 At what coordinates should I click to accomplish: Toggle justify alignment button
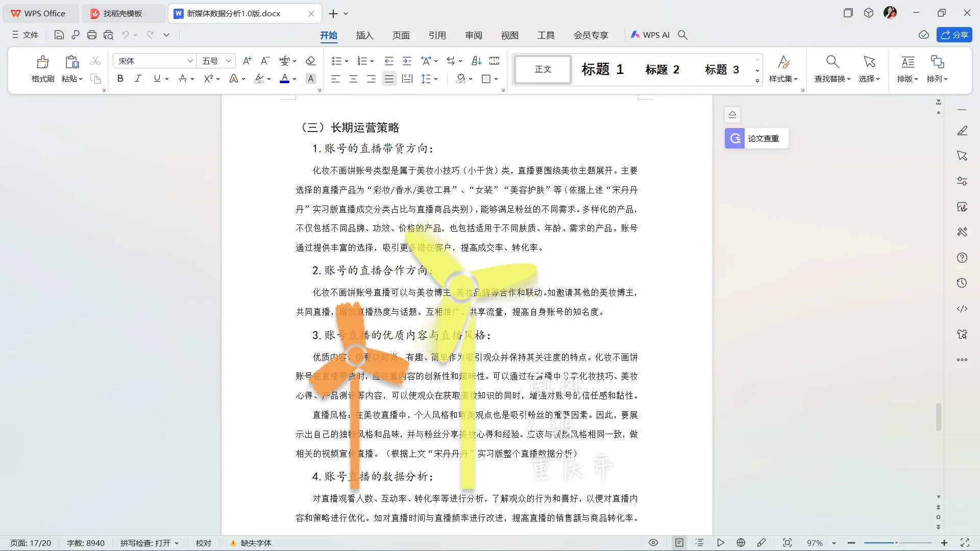[389, 79]
